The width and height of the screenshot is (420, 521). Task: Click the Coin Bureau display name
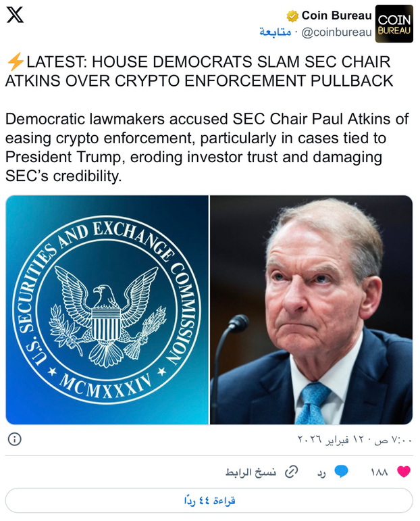pyautogui.click(x=336, y=16)
